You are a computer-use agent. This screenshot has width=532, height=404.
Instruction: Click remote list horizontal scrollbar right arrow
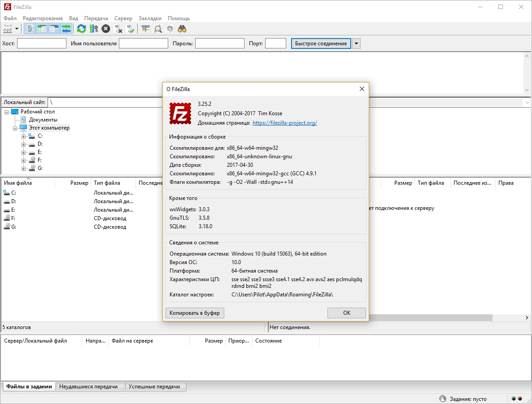click(x=527, y=317)
